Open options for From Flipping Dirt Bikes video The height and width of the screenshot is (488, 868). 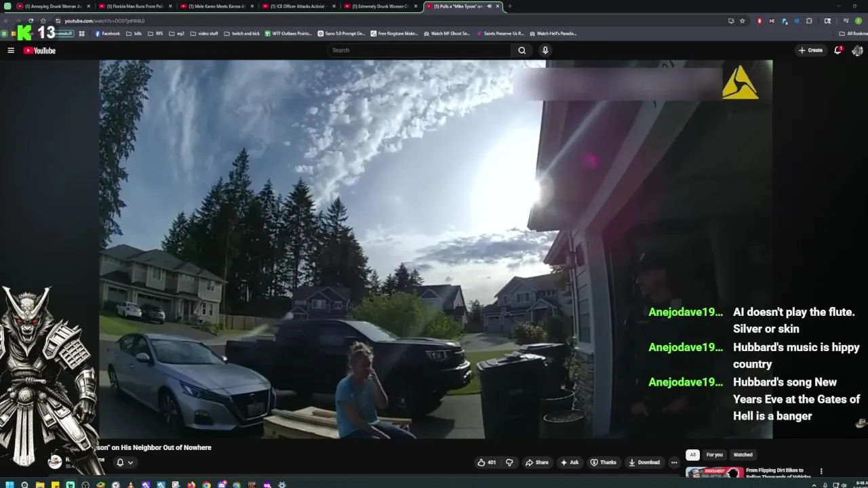821,471
